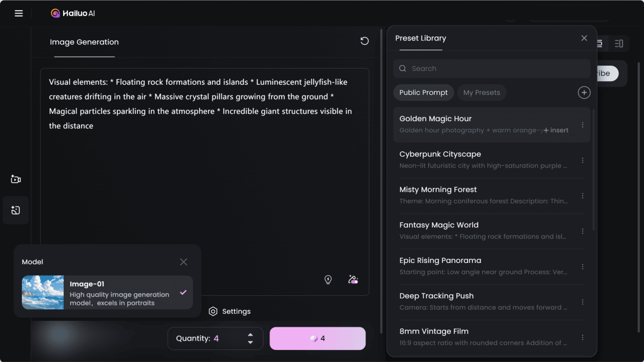
Task: Open the hamburger menu in the header
Action: point(18,13)
